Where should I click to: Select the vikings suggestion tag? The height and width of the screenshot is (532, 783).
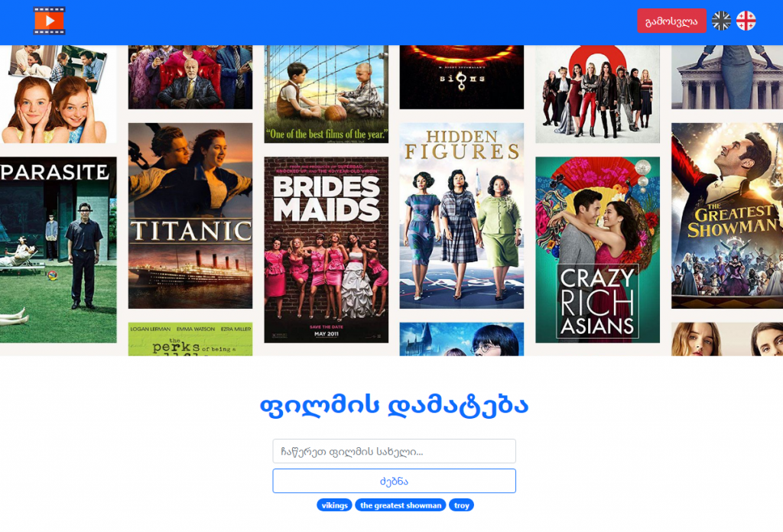click(335, 505)
